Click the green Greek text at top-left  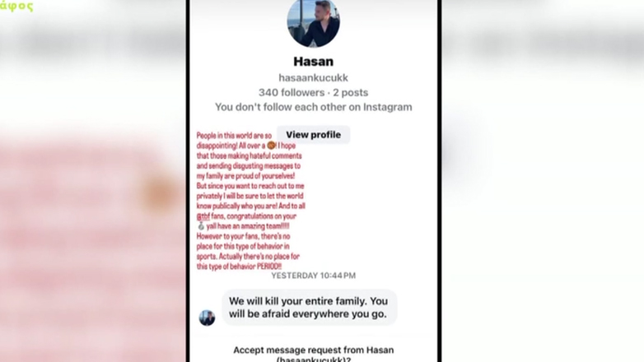click(16, 6)
